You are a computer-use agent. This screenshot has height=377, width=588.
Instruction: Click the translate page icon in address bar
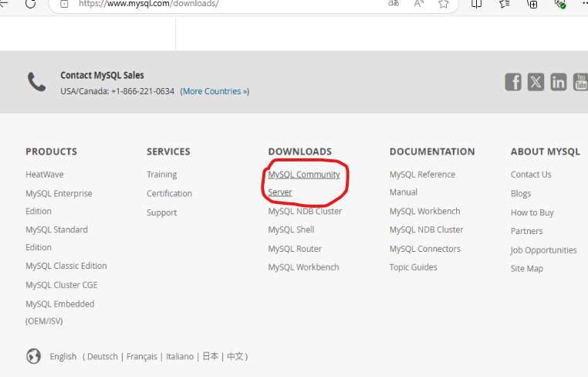click(x=394, y=4)
